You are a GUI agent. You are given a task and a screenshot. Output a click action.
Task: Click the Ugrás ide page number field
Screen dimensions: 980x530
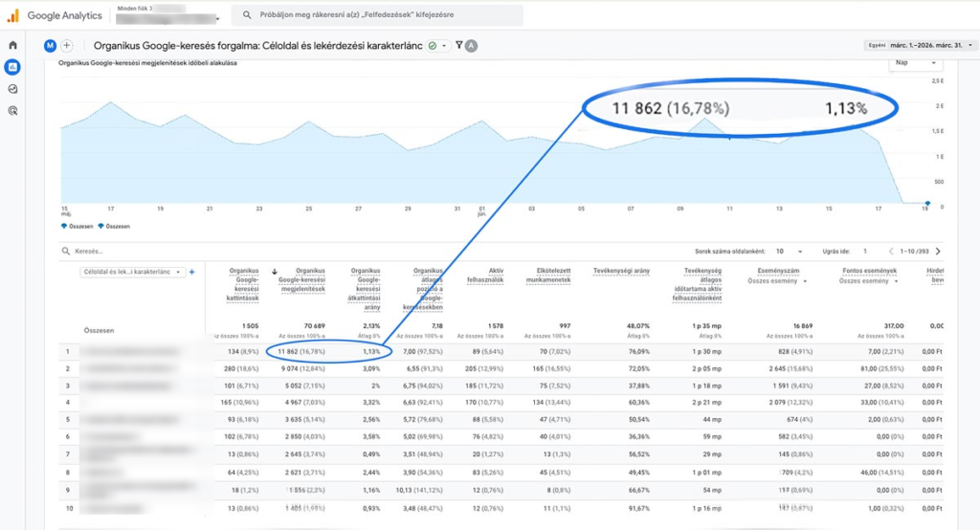coord(865,252)
